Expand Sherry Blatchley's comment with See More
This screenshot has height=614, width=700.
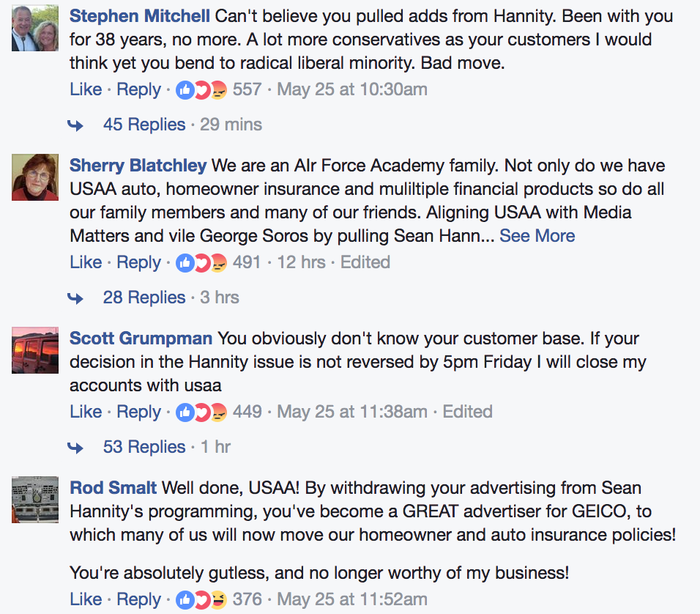(x=537, y=236)
